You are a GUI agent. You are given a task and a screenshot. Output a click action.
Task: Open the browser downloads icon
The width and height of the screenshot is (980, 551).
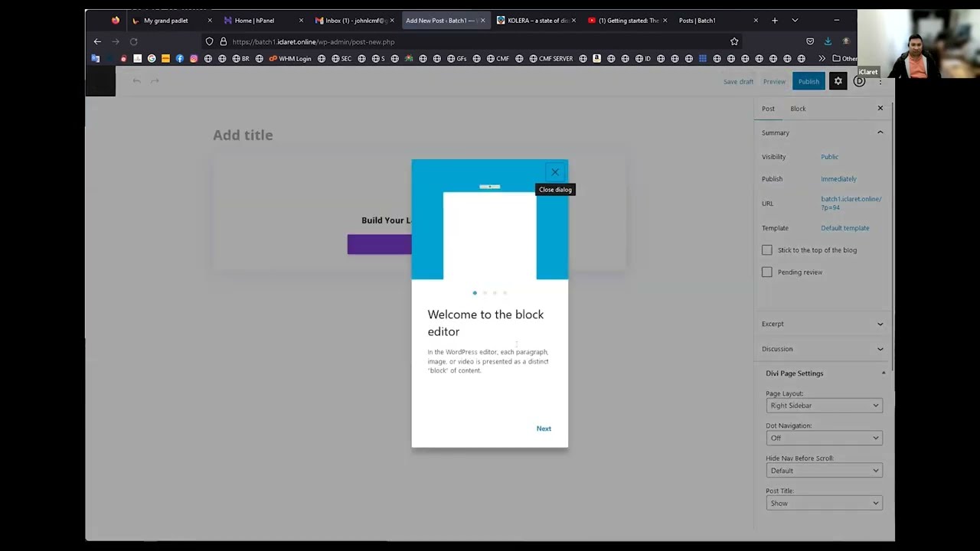(828, 41)
